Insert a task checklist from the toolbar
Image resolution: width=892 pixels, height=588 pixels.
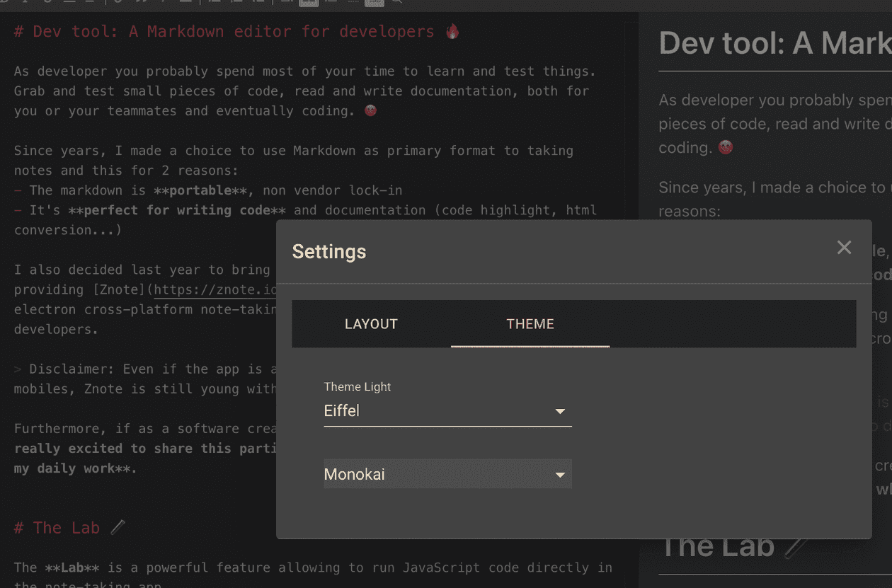coord(262,3)
